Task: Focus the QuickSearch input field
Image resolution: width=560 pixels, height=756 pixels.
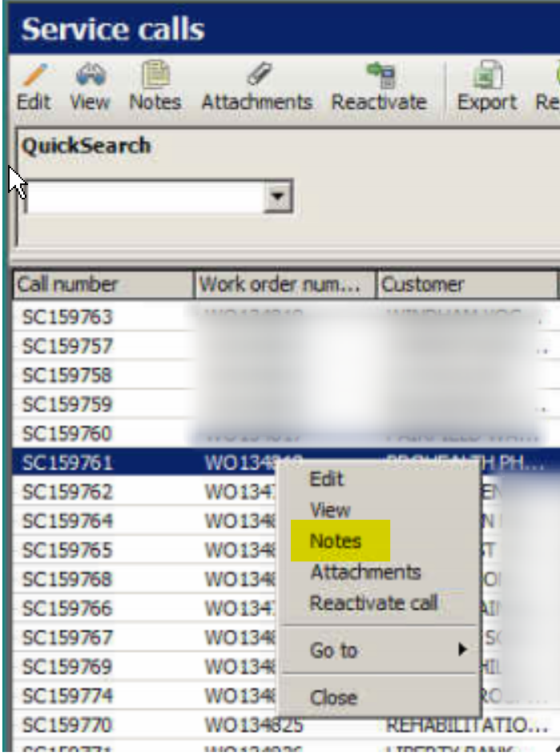Action: pyautogui.click(x=145, y=197)
